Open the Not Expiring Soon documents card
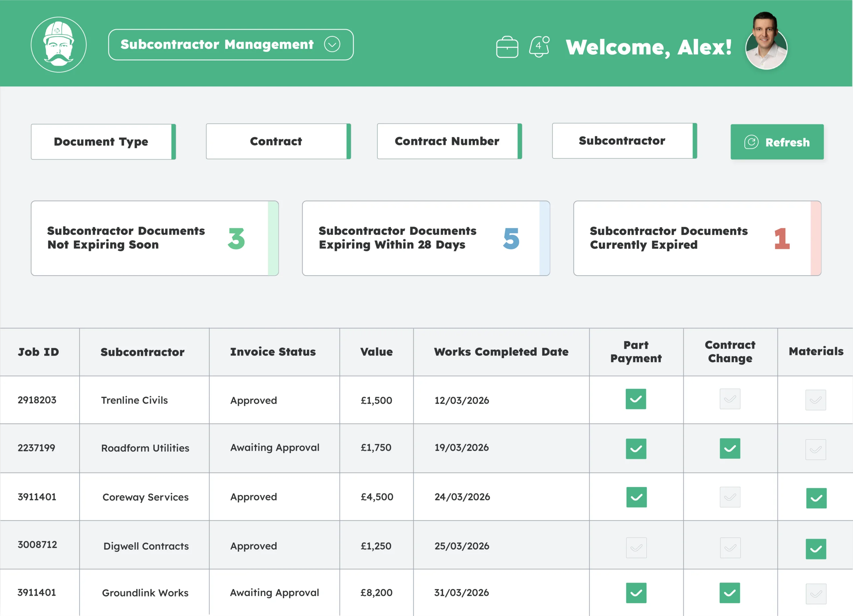This screenshot has width=853, height=616. [155, 238]
